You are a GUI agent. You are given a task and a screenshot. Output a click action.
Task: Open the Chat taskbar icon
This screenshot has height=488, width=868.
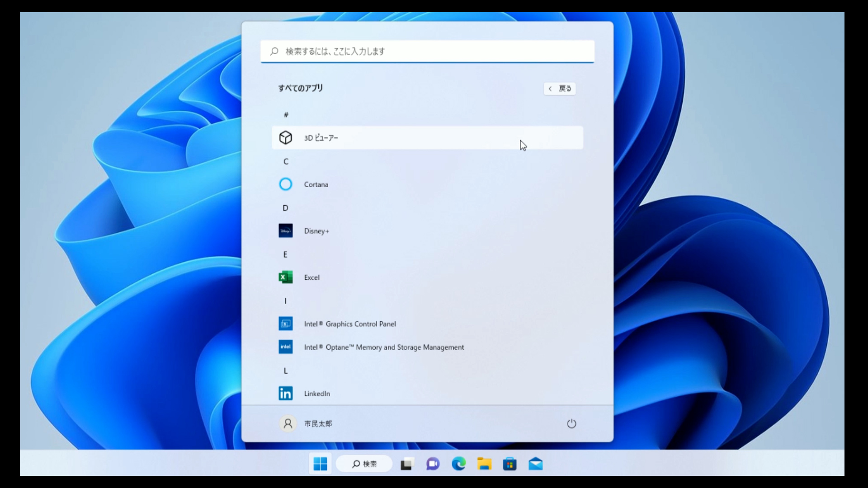[433, 464]
